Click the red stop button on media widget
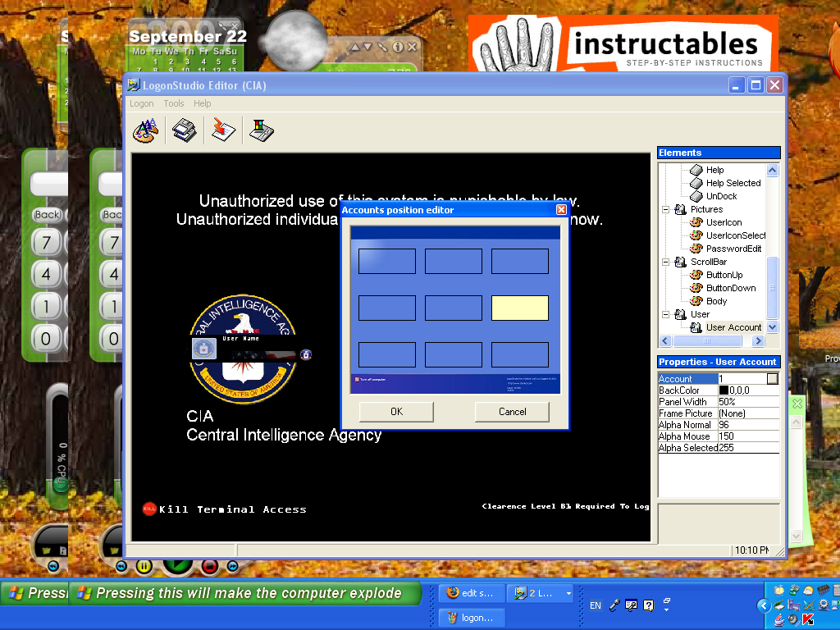The image size is (840, 630). tap(209, 566)
